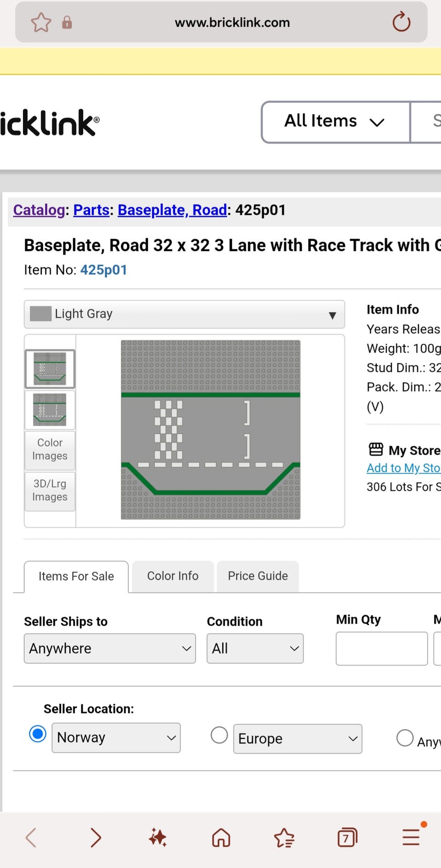Open the AI sparkle assistant icon
This screenshot has height=868, width=441.
click(158, 837)
